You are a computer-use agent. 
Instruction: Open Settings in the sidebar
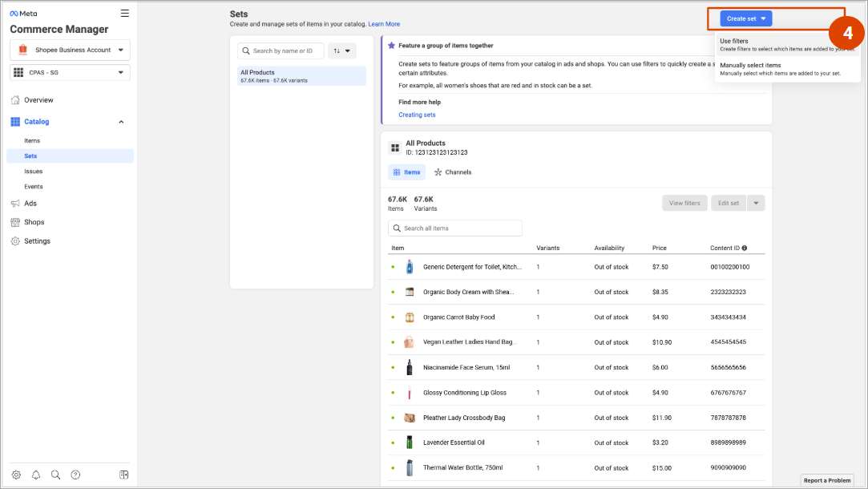tap(37, 241)
